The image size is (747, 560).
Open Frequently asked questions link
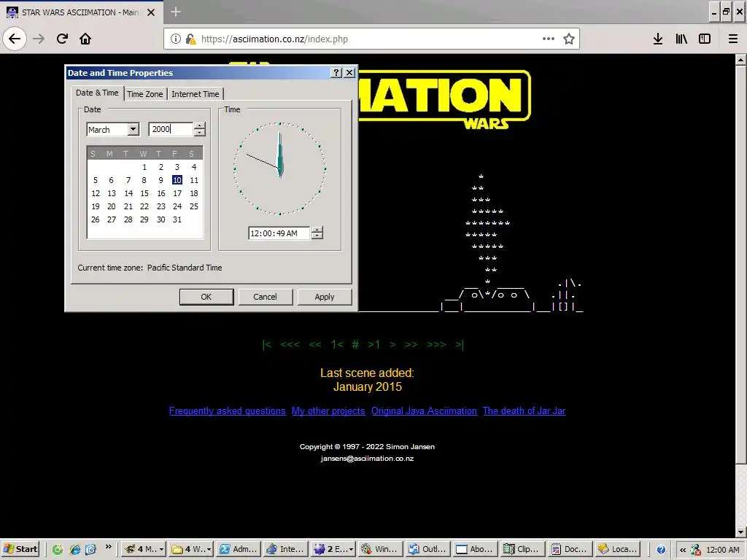(x=228, y=411)
